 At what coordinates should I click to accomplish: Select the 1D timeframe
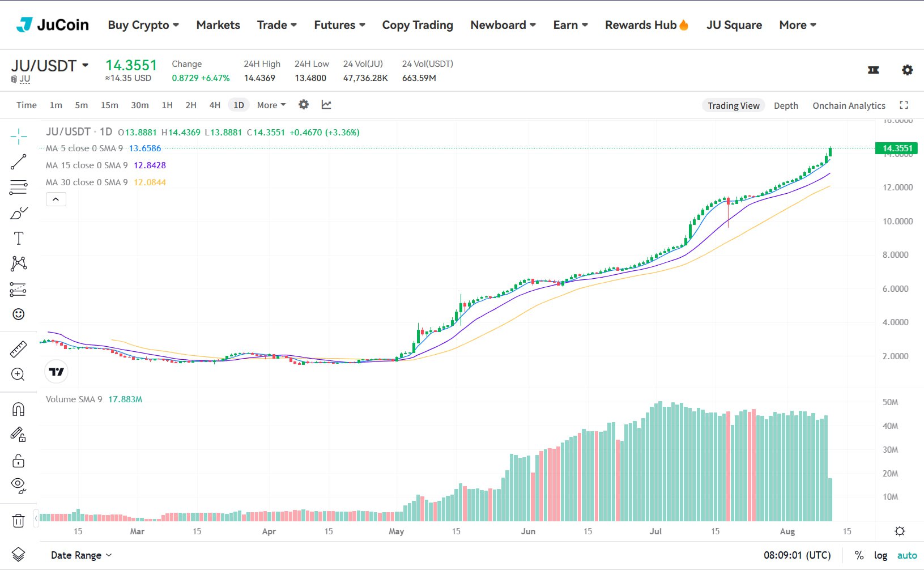[x=239, y=105]
